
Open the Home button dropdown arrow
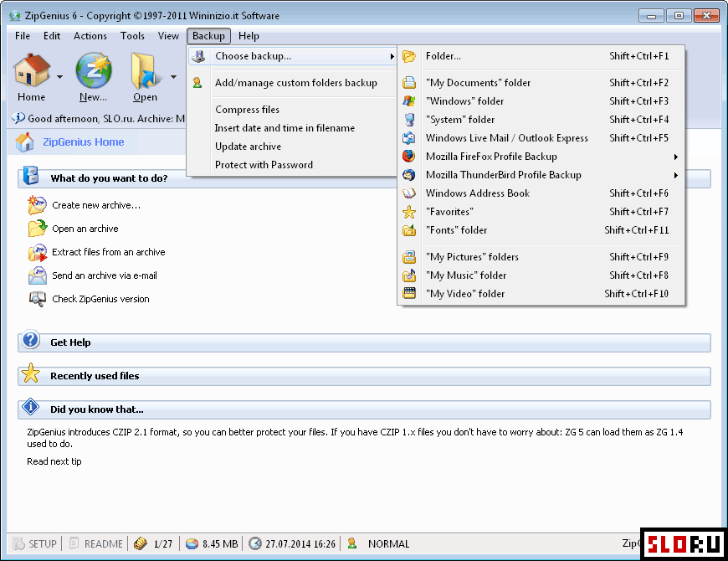tap(60, 77)
